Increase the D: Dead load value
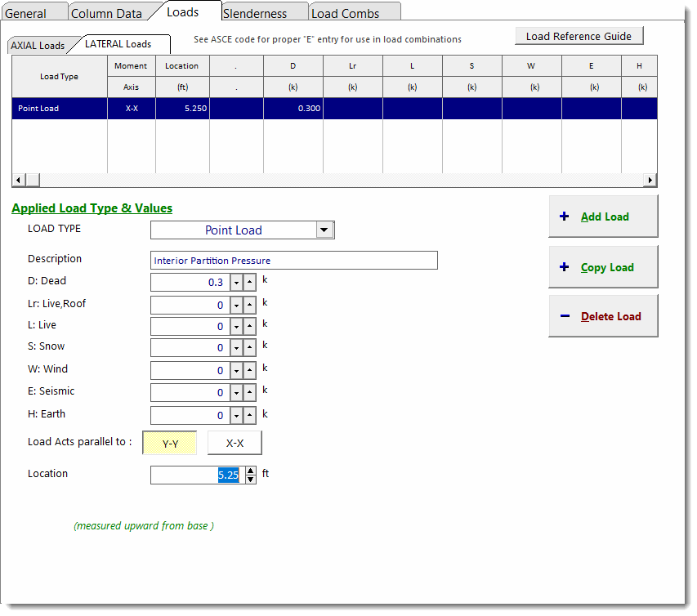 tap(249, 283)
